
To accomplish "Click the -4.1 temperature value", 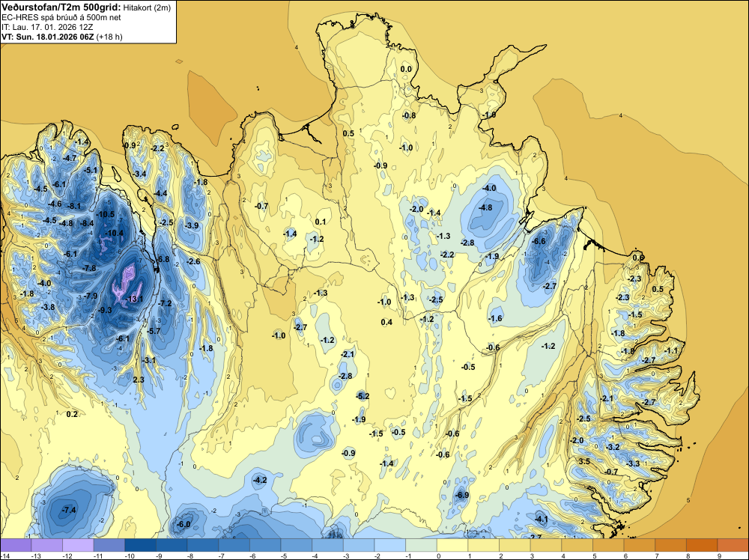I will [541, 519].
